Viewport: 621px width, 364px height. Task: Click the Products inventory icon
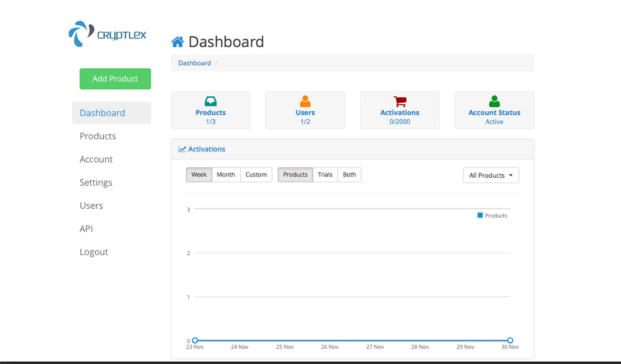[210, 101]
